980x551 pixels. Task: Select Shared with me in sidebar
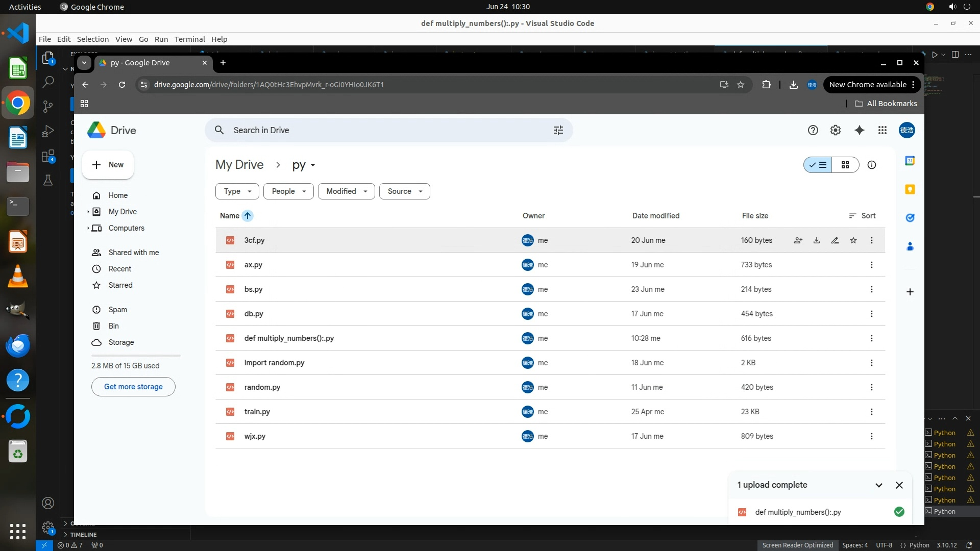pos(133,253)
